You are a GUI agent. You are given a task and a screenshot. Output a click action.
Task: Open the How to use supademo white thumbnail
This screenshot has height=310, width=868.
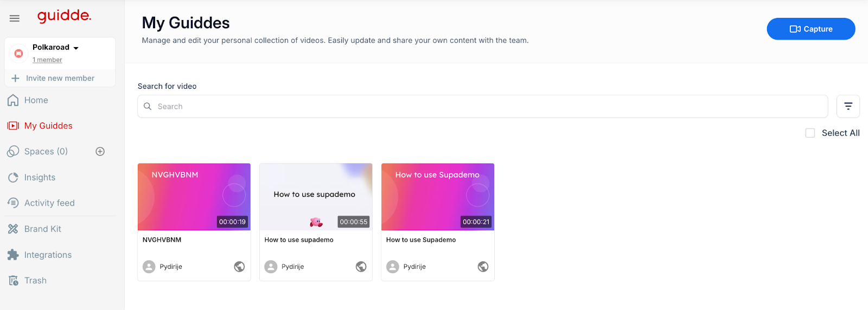[x=316, y=197]
